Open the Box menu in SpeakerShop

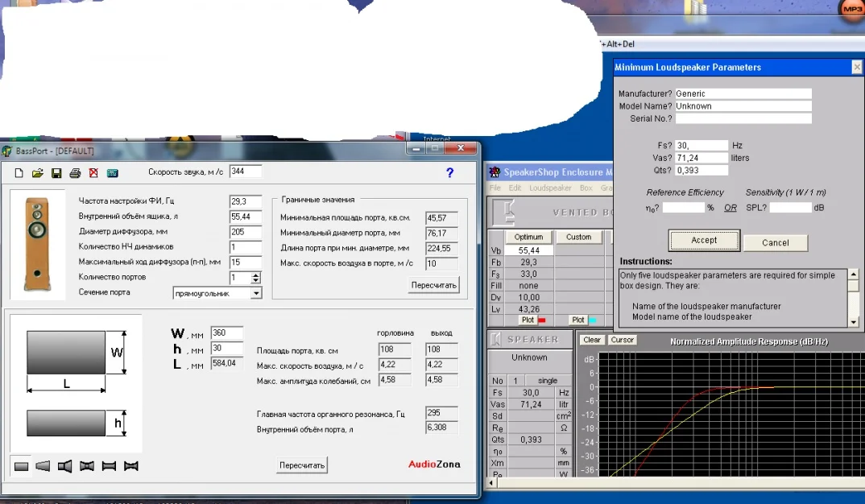[x=586, y=188]
